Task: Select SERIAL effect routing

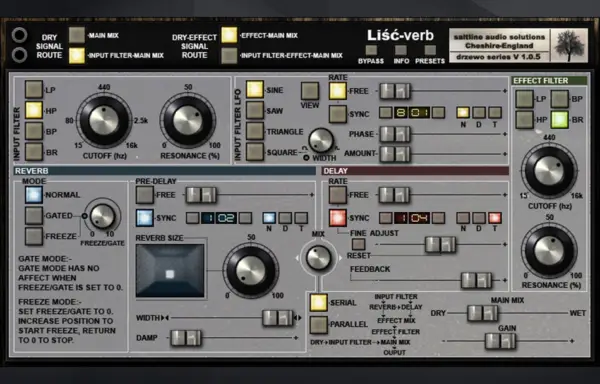Action: pos(319,302)
